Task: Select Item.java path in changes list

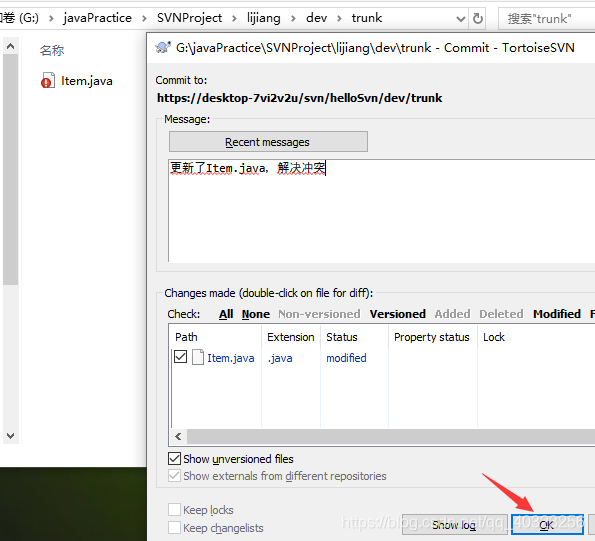Action: pos(231,358)
